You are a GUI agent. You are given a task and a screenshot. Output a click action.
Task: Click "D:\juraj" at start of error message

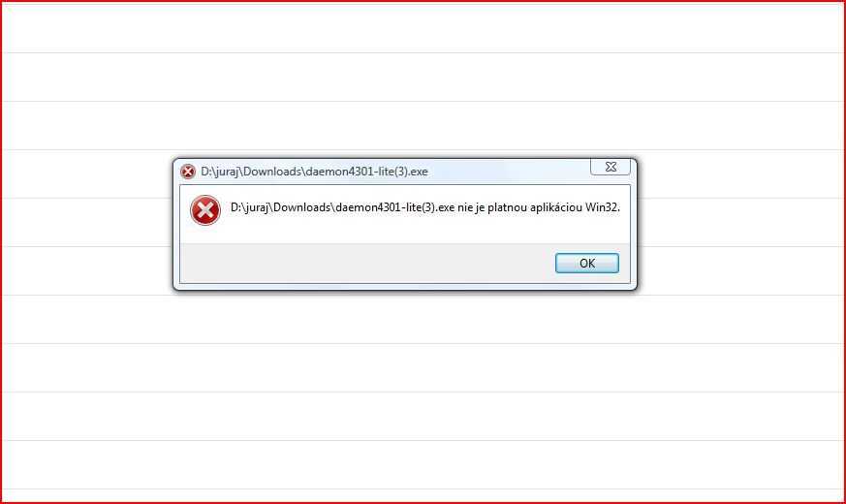[250, 207]
